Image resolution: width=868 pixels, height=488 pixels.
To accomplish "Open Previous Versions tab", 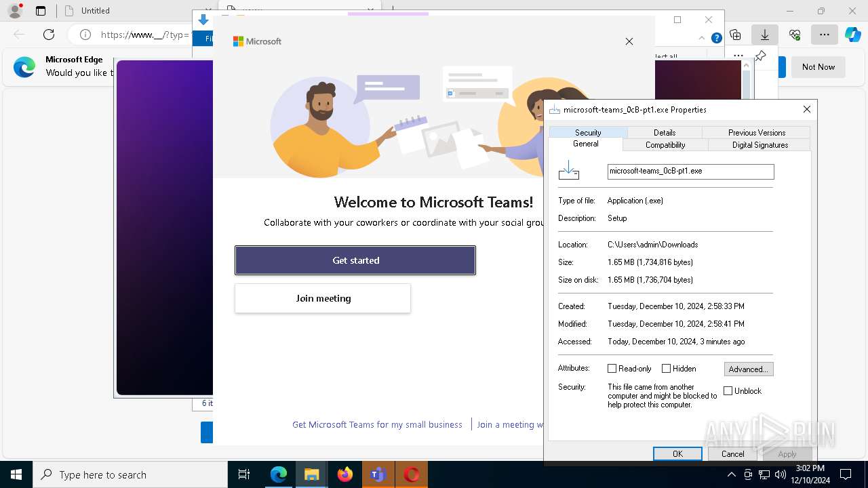I will click(756, 133).
